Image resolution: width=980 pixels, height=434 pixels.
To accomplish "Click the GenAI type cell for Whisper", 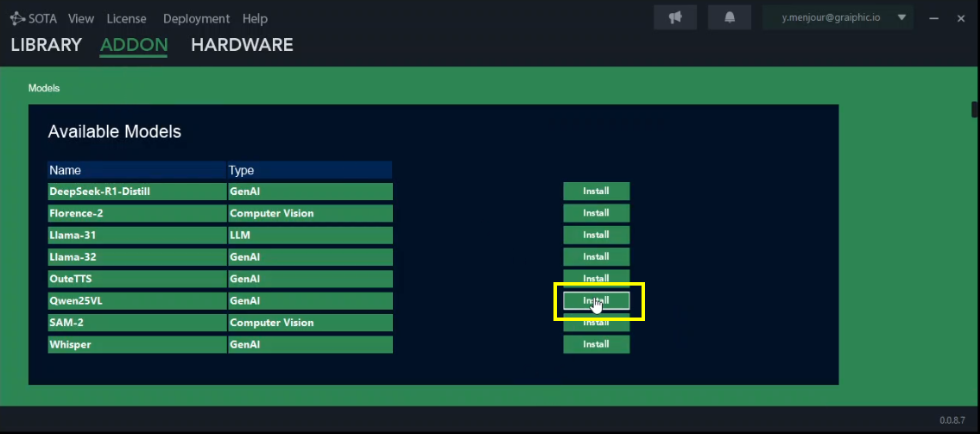I will pyautogui.click(x=310, y=344).
